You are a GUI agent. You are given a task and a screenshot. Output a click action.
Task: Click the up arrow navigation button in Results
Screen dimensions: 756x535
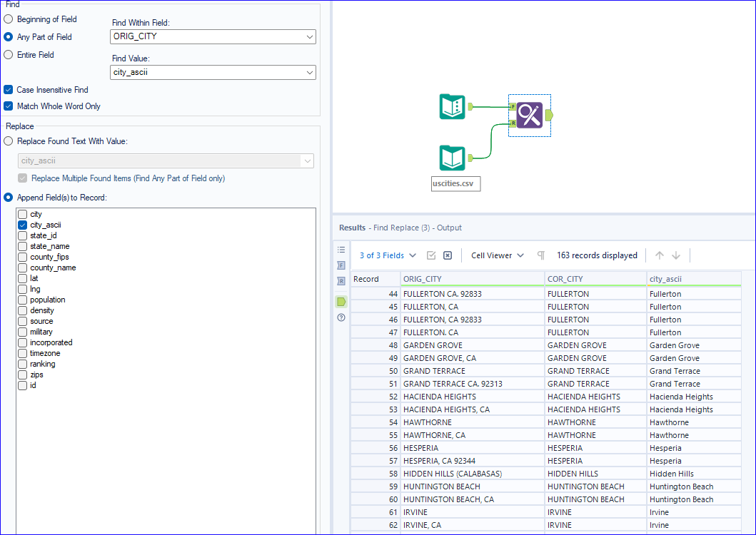(x=658, y=255)
